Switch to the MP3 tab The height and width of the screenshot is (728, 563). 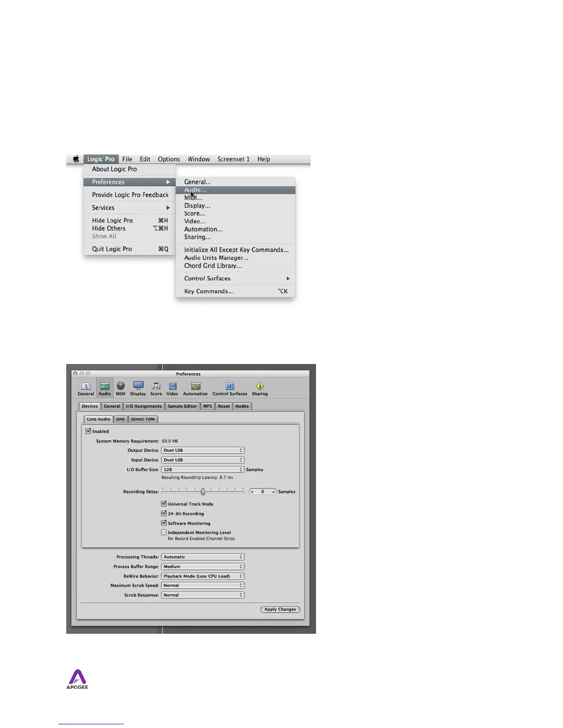pos(207,406)
